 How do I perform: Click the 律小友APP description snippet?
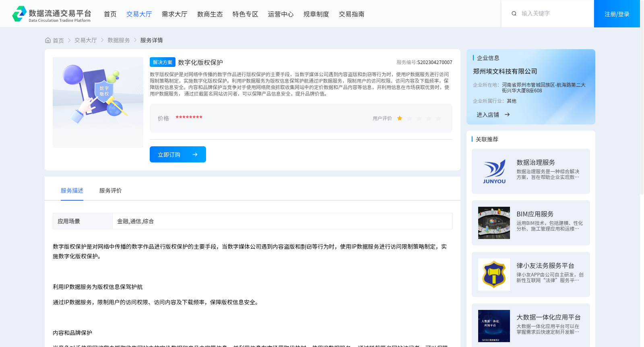tap(550, 278)
